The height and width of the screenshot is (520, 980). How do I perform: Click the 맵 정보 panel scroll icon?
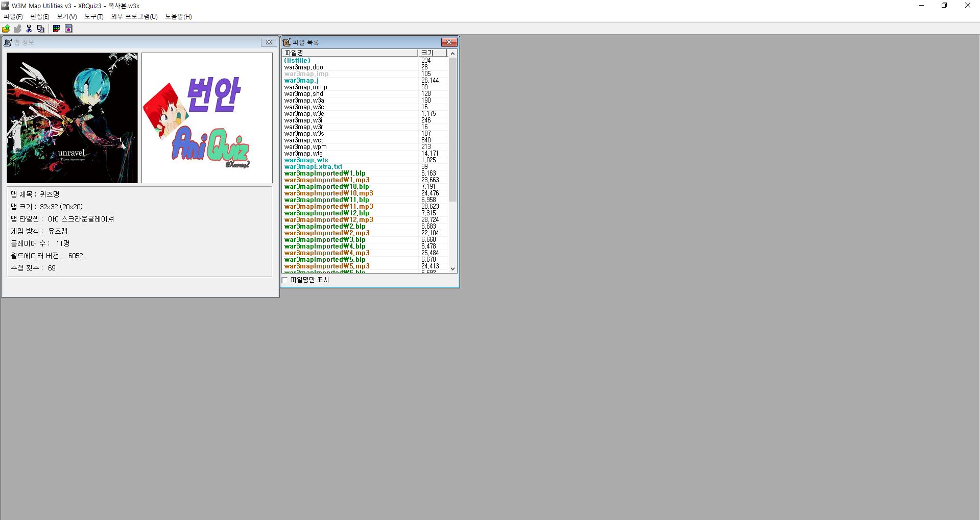point(8,42)
